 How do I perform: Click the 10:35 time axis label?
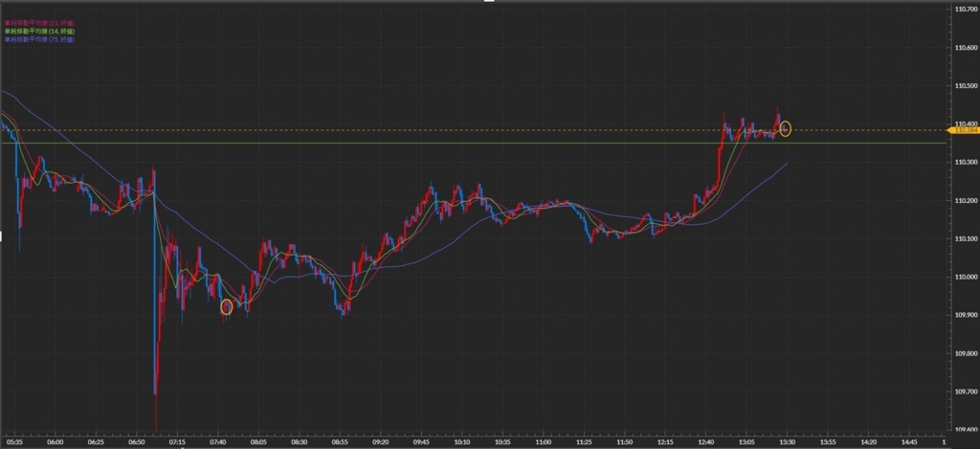(x=502, y=441)
